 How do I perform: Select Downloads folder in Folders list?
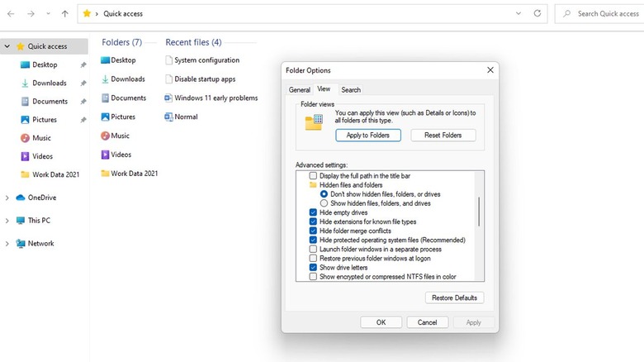pos(123,79)
